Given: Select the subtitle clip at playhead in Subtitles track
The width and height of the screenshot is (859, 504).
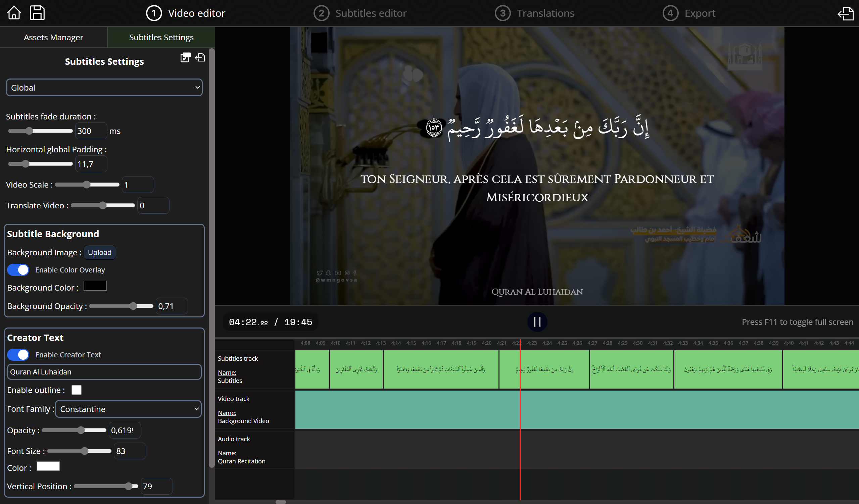Looking at the screenshot, I should (544, 369).
